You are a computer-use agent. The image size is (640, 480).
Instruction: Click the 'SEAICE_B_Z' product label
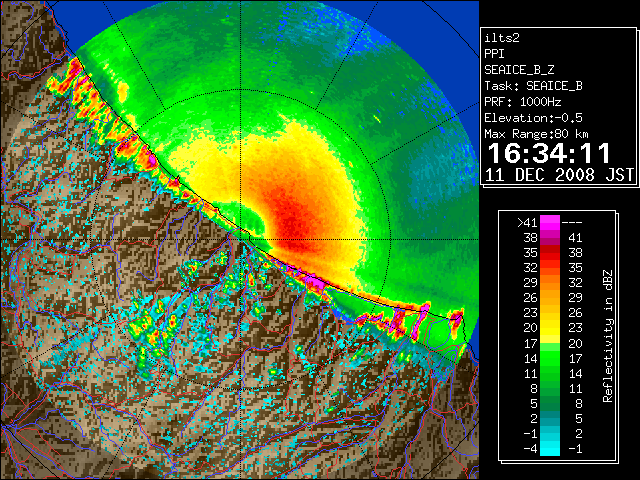point(519,70)
